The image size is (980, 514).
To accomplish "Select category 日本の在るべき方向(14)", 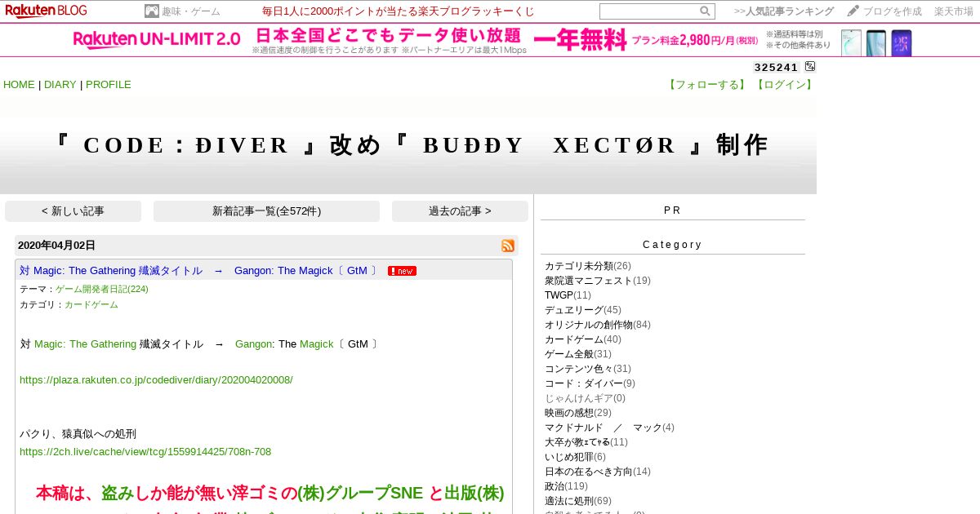I will pyautogui.click(x=598, y=472).
